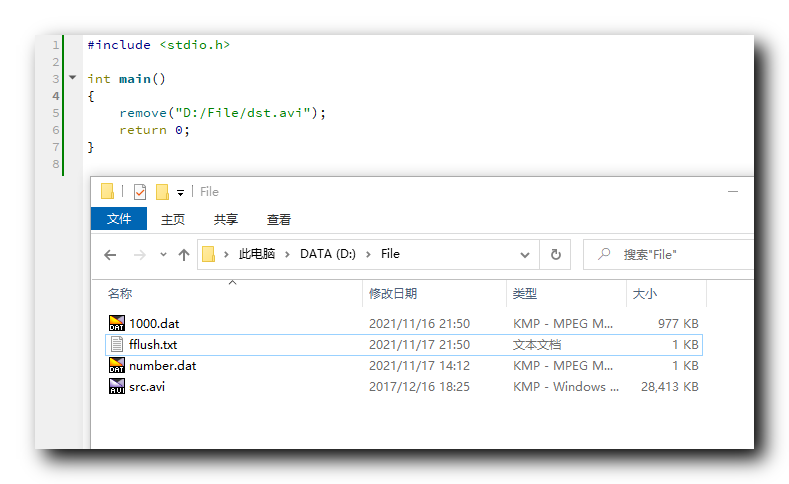789x484 pixels.
Task: Click File in the address breadcrumb
Action: [x=390, y=254]
